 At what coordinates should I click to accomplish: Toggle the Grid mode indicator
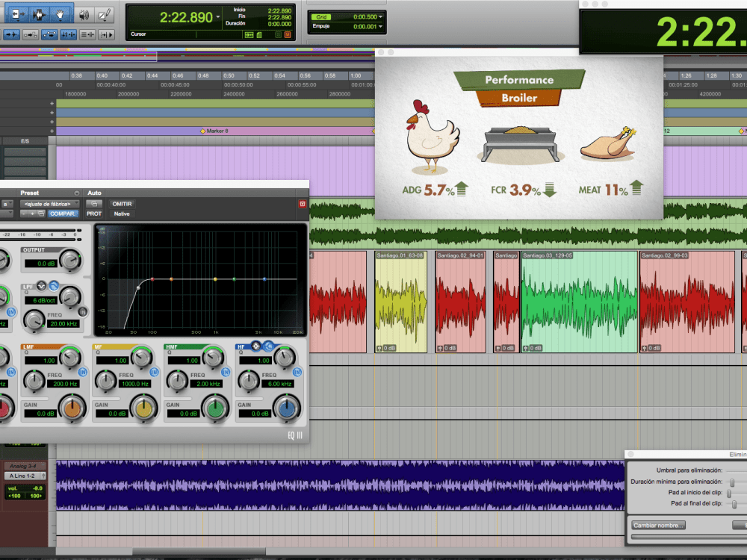321,16
